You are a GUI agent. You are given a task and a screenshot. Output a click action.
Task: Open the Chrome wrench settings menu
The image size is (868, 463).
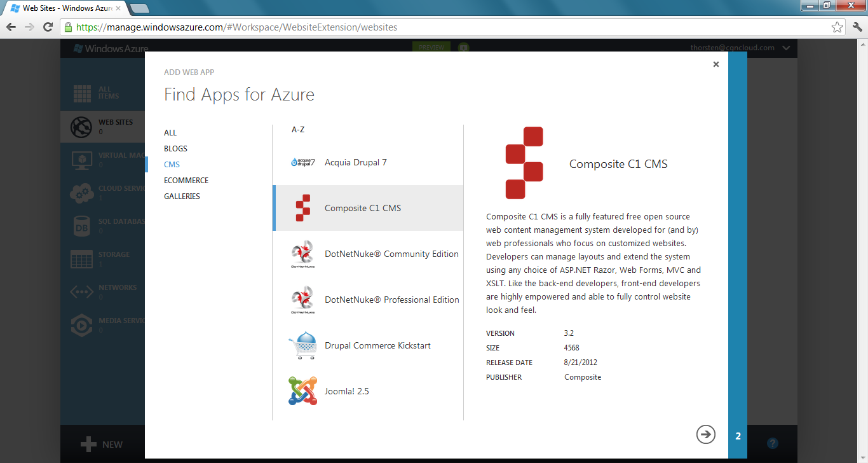tap(857, 27)
